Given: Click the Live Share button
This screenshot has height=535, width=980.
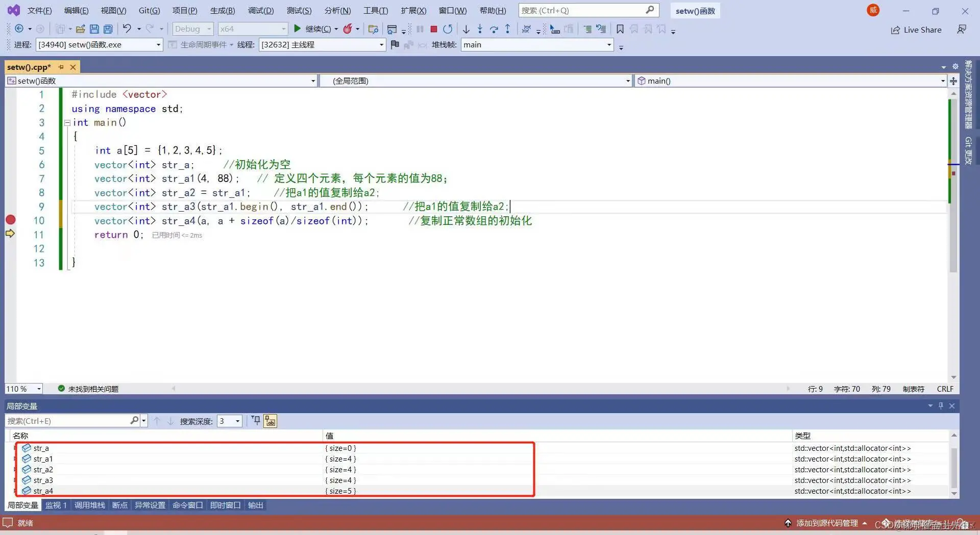Looking at the screenshot, I should pyautogui.click(x=916, y=30).
